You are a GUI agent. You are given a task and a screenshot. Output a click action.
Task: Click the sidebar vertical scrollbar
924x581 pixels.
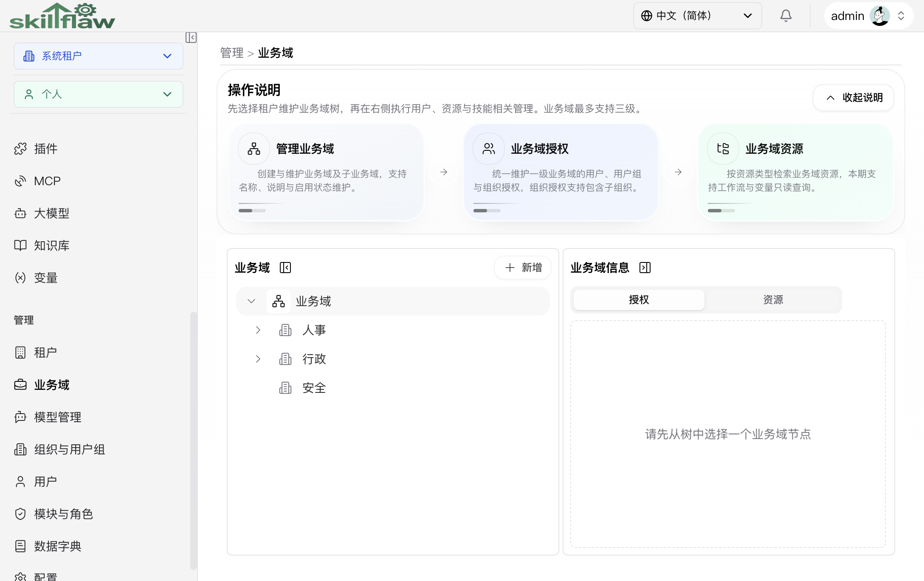point(194,440)
